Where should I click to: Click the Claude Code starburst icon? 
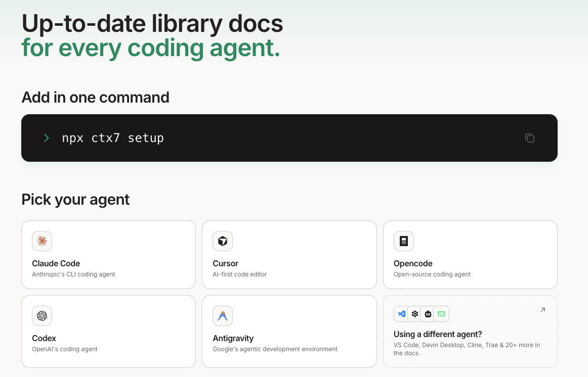pyautogui.click(x=42, y=241)
